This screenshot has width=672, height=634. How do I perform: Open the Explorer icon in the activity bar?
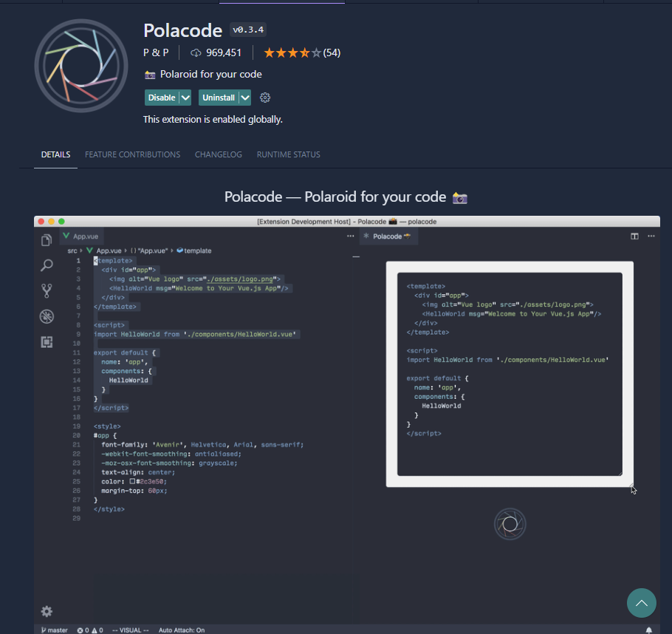coord(46,239)
